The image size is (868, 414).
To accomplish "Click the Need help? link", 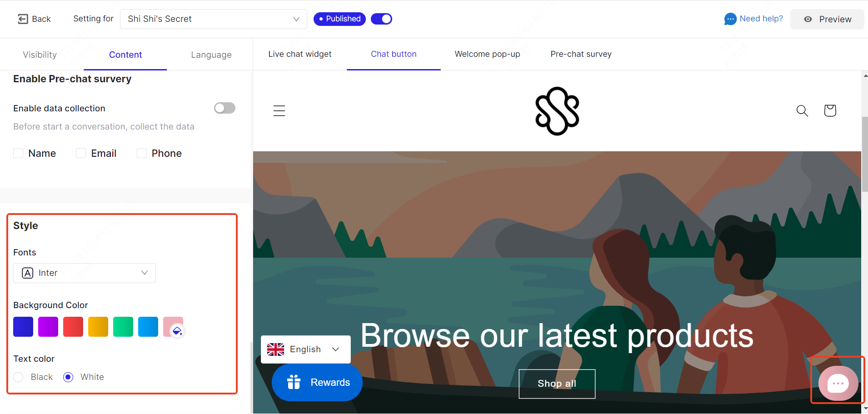I will 761,19.
